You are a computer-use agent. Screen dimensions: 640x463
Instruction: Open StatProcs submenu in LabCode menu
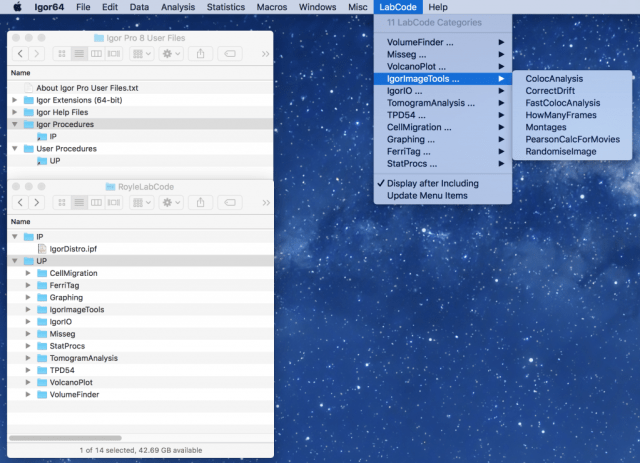(443, 164)
